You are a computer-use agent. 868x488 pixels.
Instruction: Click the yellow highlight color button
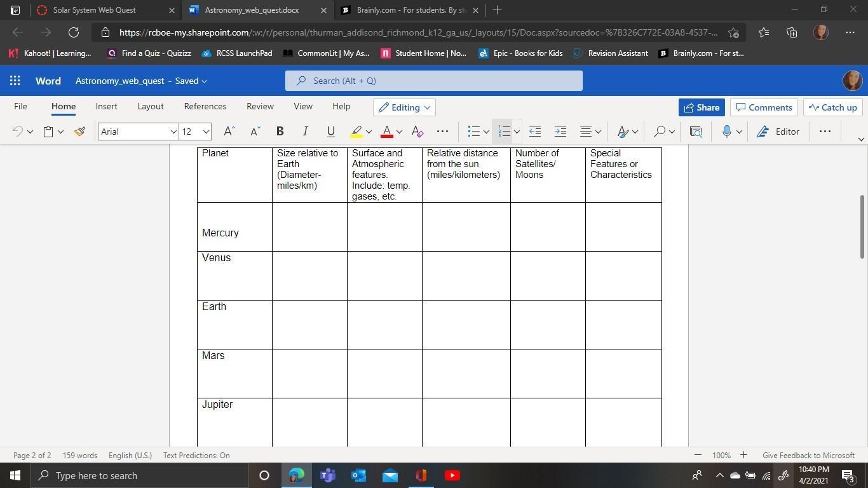coord(356,132)
